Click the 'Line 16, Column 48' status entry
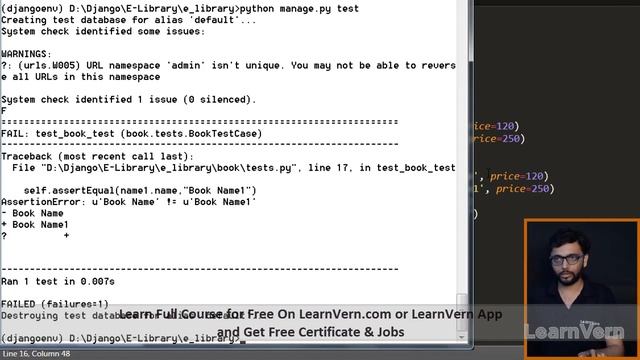Image resolution: width=640 pixels, height=360 pixels. pos(37,353)
